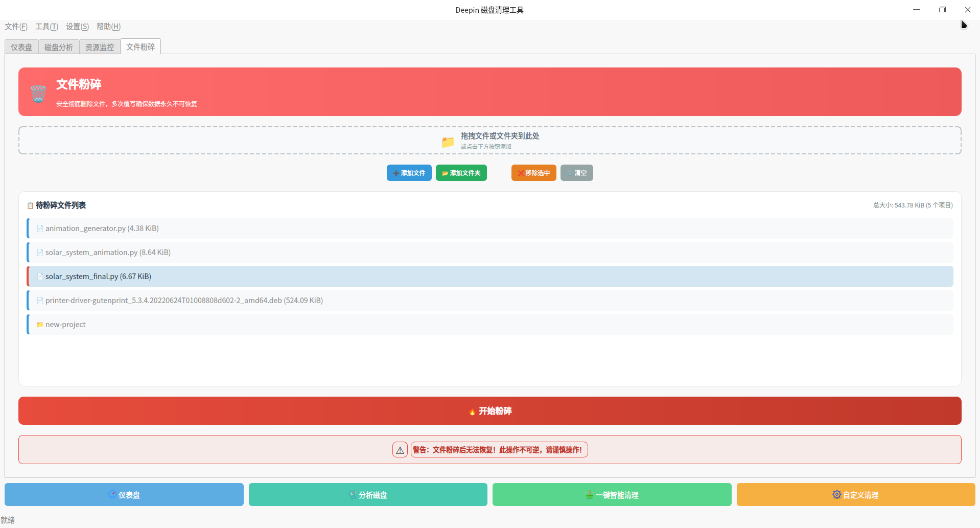Click the clipboard icon beside 待粉碎文件列表
Viewport: 980px width, 528px height.
30,205
